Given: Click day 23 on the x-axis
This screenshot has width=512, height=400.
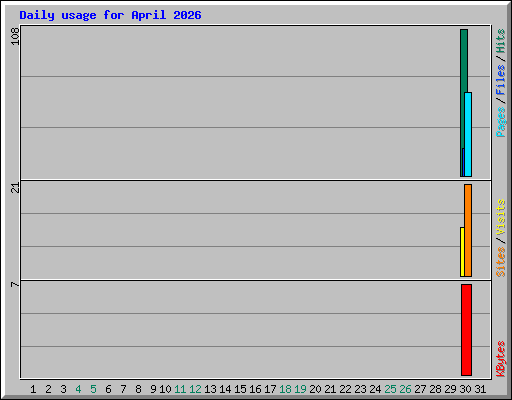Looking at the screenshot, I should 360,389.
